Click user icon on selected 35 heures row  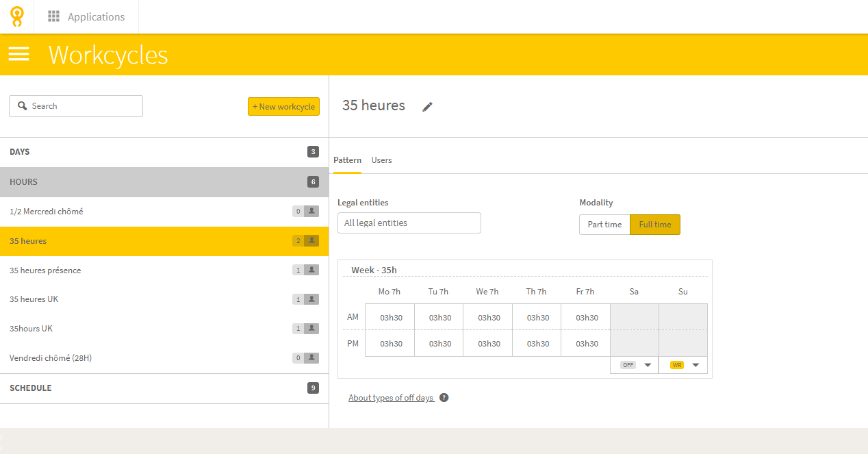[312, 241]
